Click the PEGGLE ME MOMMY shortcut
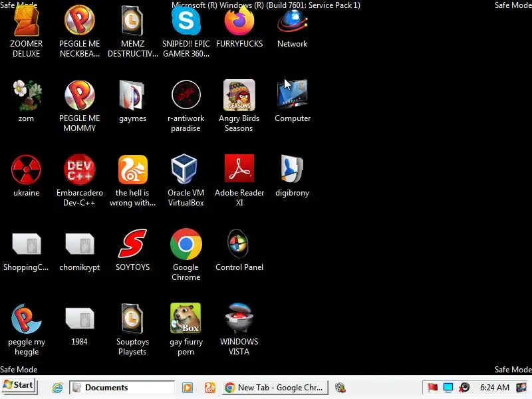The height and width of the screenshot is (399, 532). pos(79,95)
